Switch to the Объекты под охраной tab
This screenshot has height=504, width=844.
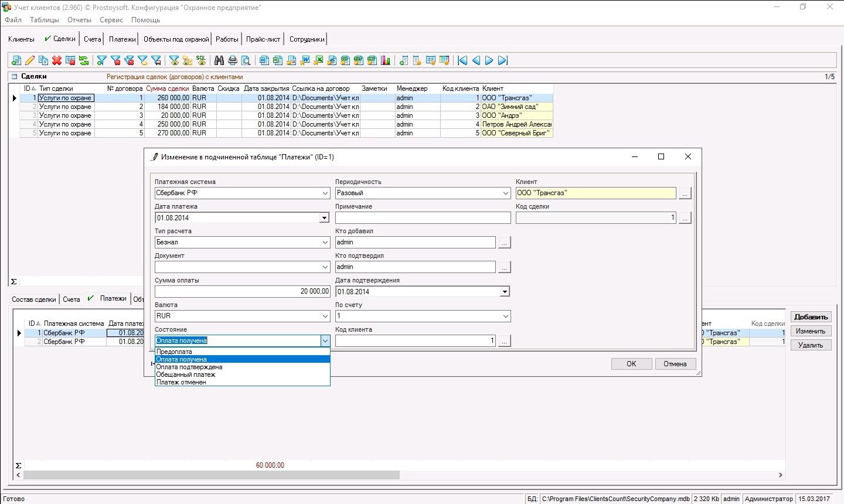coord(176,39)
